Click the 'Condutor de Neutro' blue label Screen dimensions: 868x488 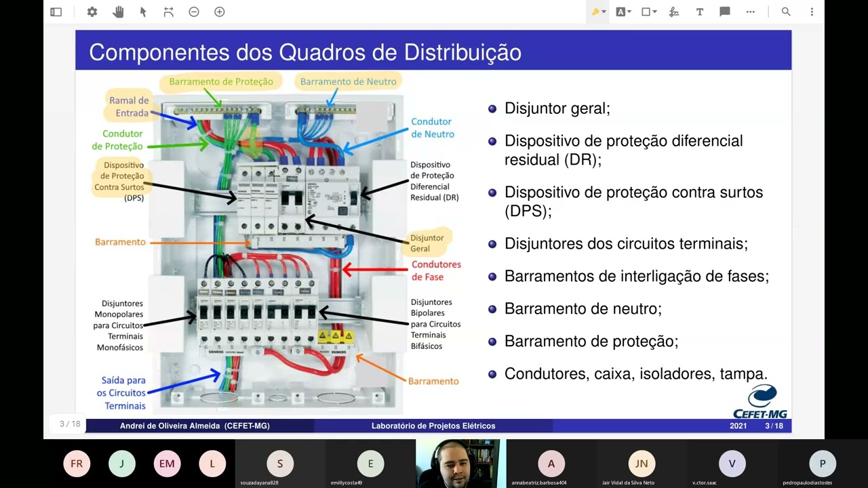click(432, 128)
